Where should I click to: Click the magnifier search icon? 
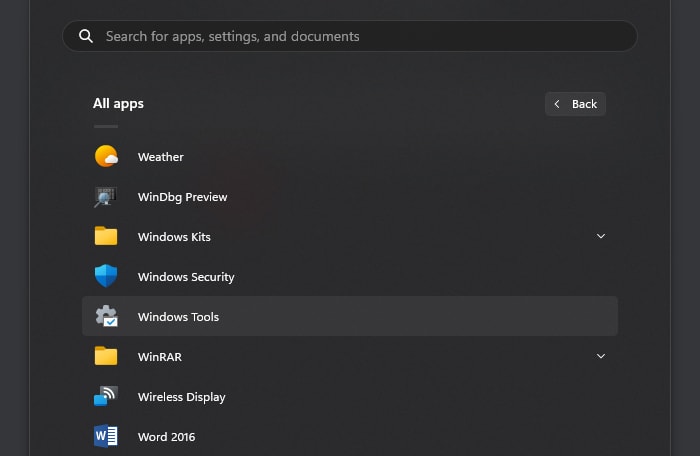[x=86, y=36]
